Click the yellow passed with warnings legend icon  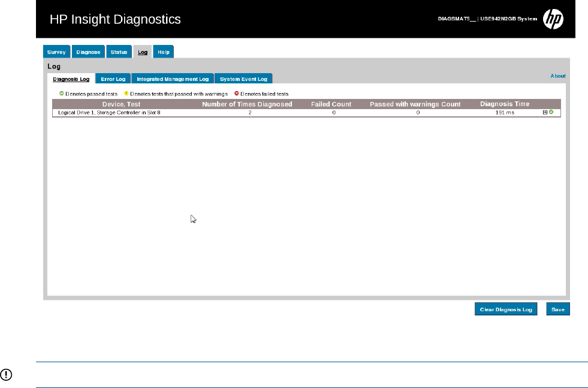[x=126, y=94]
